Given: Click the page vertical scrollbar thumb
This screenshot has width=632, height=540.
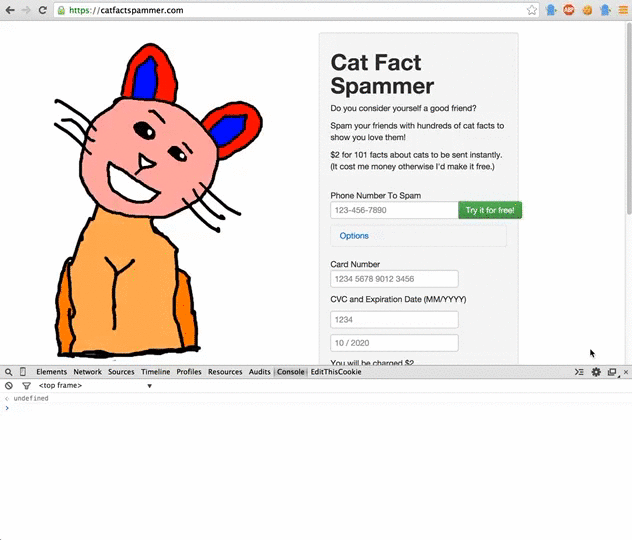Looking at the screenshot, I should click(x=629, y=119).
